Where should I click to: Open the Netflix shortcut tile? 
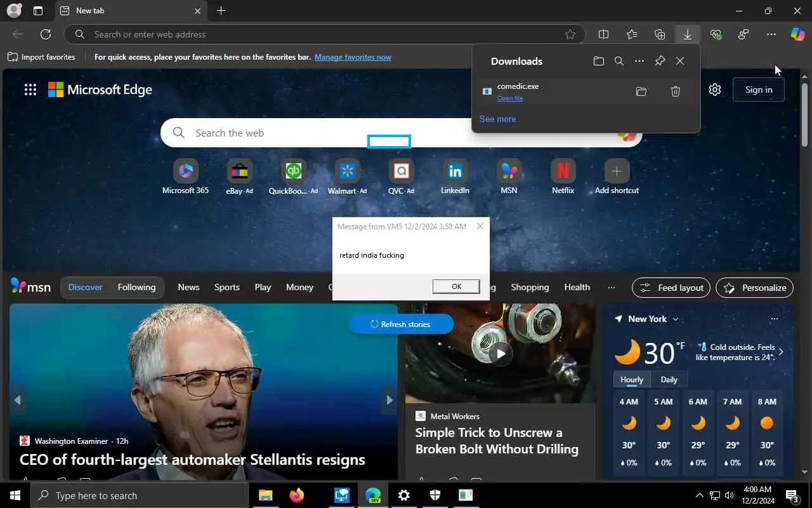(563, 177)
